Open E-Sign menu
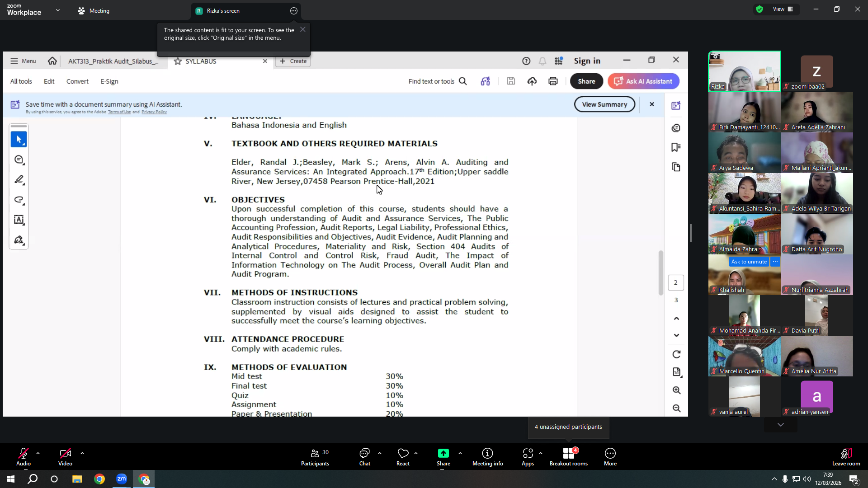Viewport: 868px width, 488px height. pos(109,81)
